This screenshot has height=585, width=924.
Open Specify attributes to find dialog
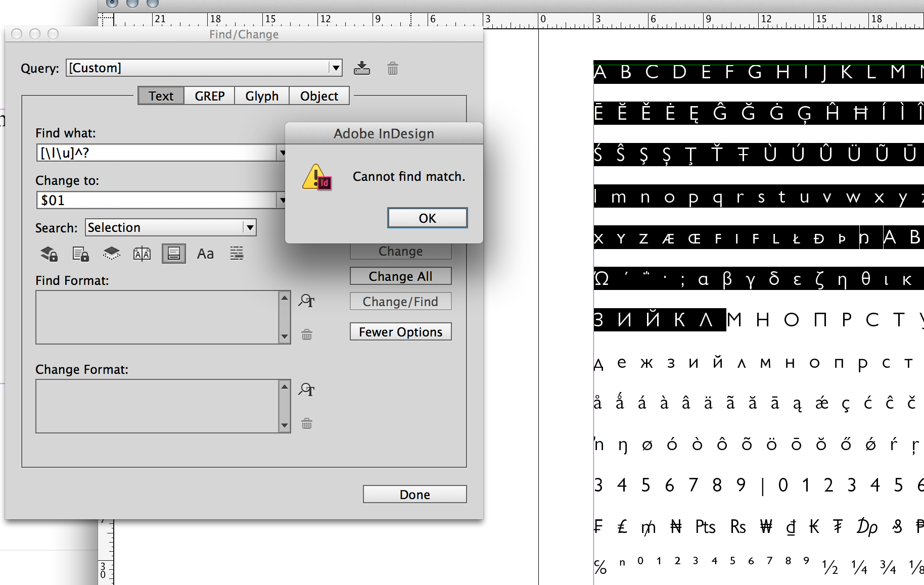tap(307, 301)
